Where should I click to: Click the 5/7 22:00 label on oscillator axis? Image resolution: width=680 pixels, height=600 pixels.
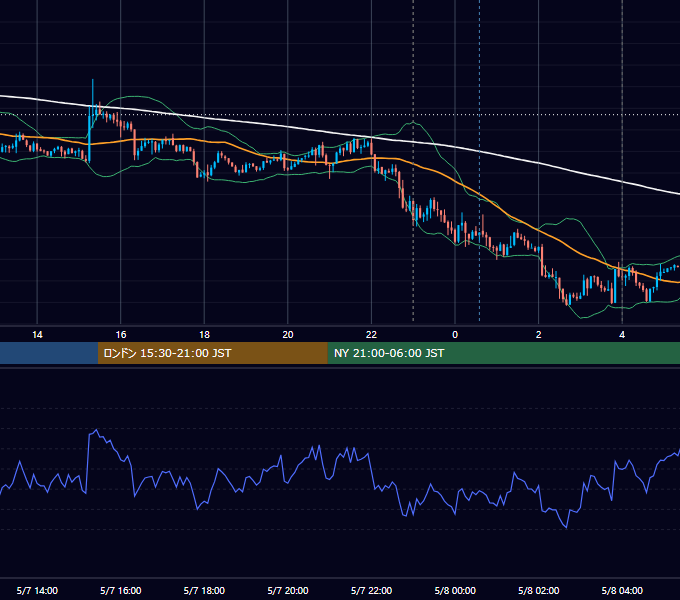371,590
